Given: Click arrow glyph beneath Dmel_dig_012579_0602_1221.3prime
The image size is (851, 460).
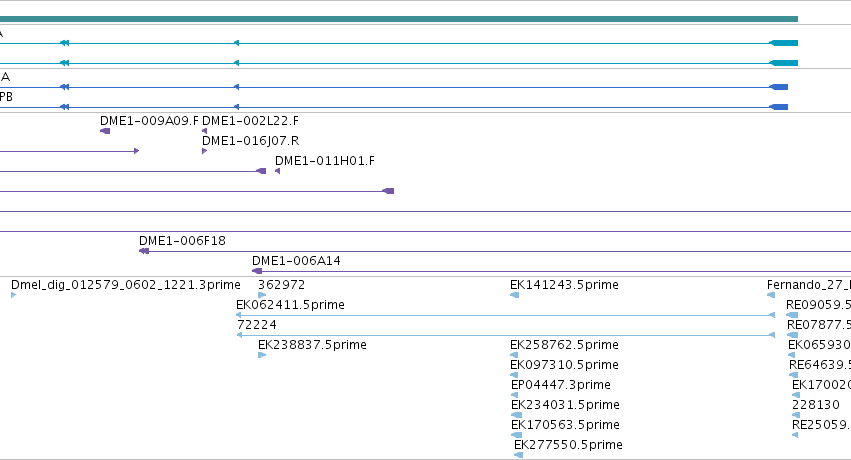Looking at the screenshot, I should point(14,295).
